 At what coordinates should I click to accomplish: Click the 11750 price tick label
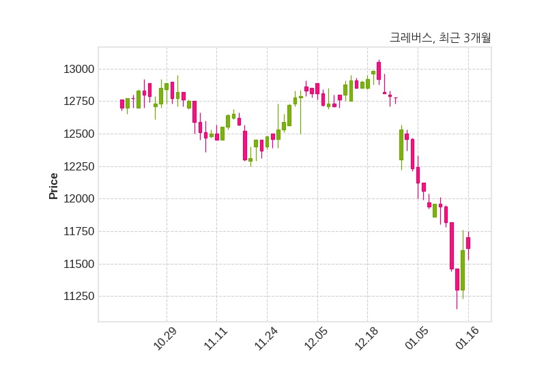pos(76,232)
